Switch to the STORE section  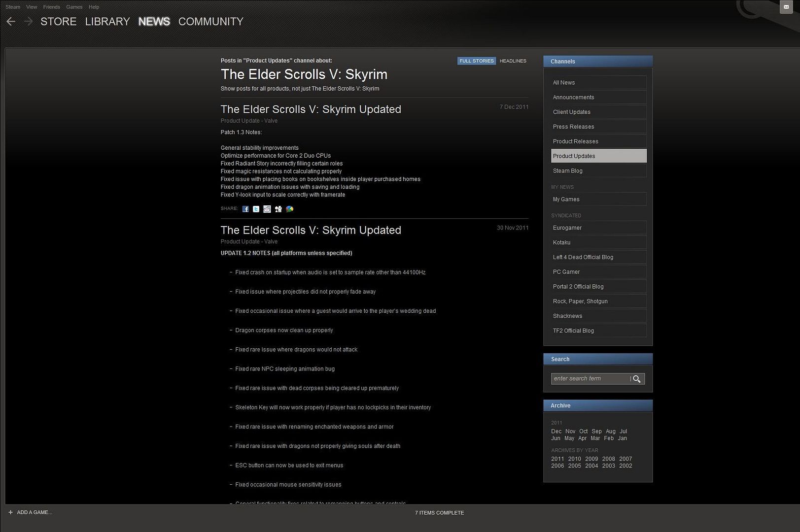pos(59,22)
